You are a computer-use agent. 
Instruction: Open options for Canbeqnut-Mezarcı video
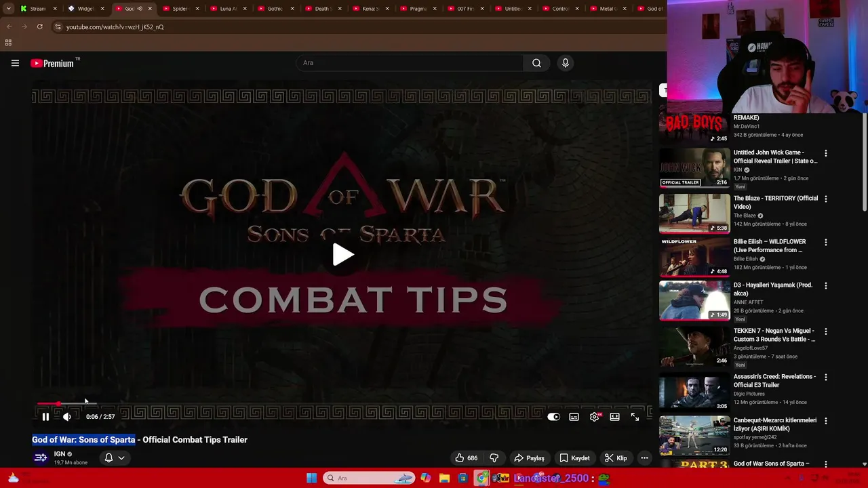(x=825, y=421)
